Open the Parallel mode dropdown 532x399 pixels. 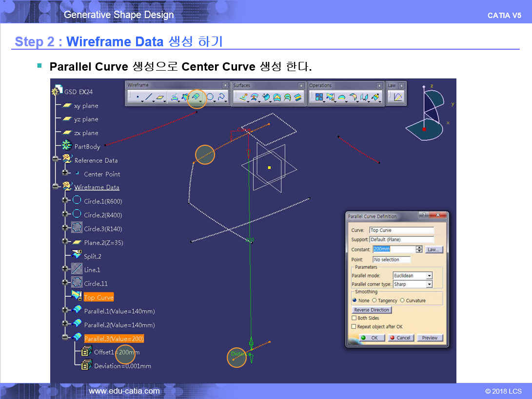tap(429, 276)
